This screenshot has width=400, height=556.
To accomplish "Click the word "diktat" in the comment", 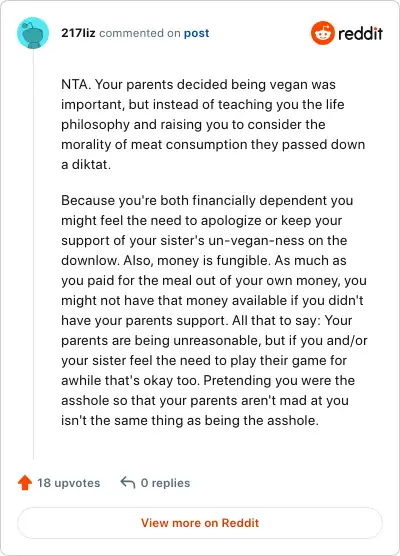I will tap(90, 165).
